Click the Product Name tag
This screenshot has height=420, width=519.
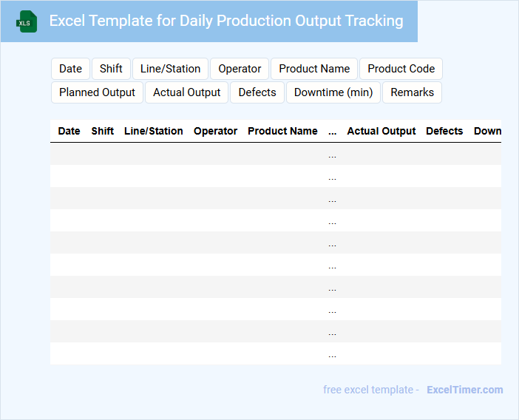[314, 69]
